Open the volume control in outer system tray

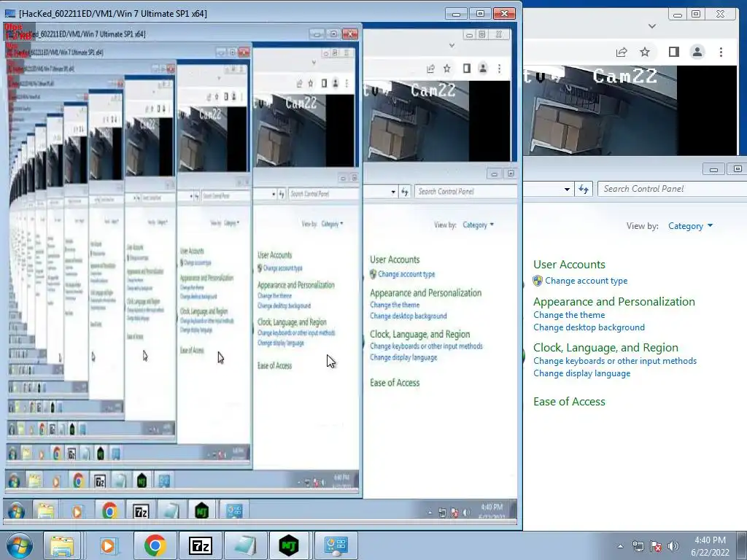click(673, 546)
